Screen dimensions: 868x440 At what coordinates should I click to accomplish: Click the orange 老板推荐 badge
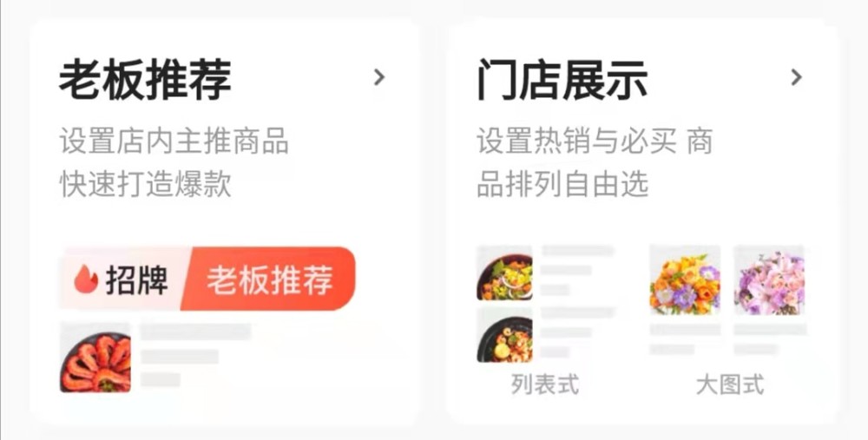coord(269,279)
